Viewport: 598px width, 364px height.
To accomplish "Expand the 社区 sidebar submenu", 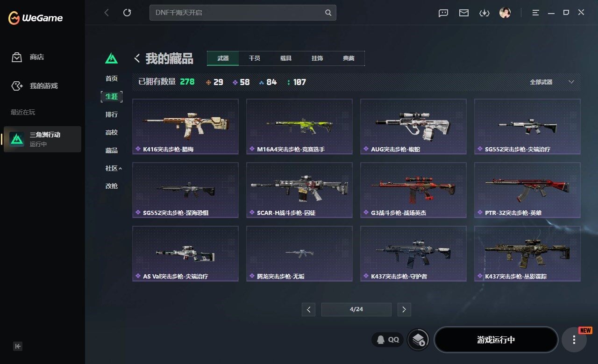I will point(114,168).
